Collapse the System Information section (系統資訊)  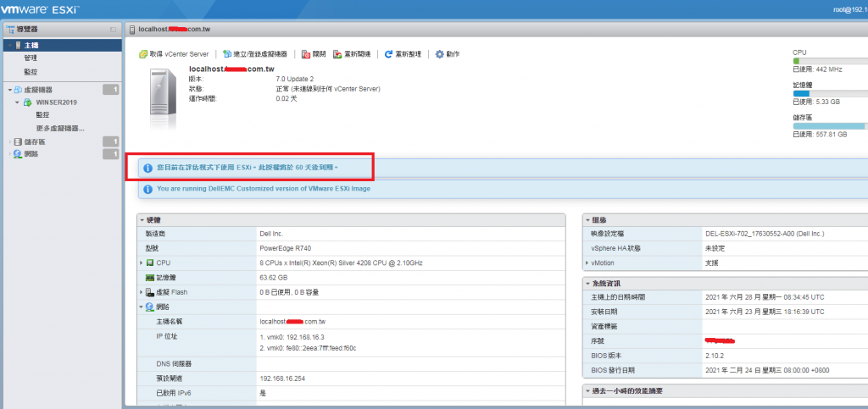(x=587, y=284)
